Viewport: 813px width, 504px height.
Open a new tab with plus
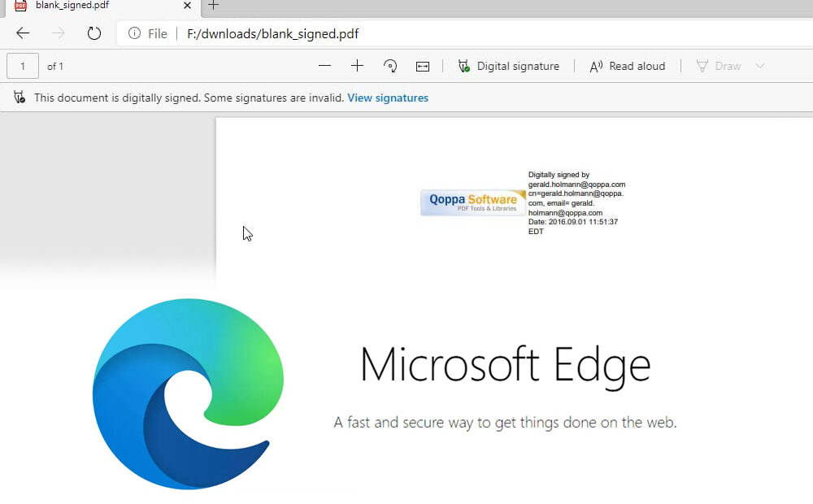click(x=213, y=5)
